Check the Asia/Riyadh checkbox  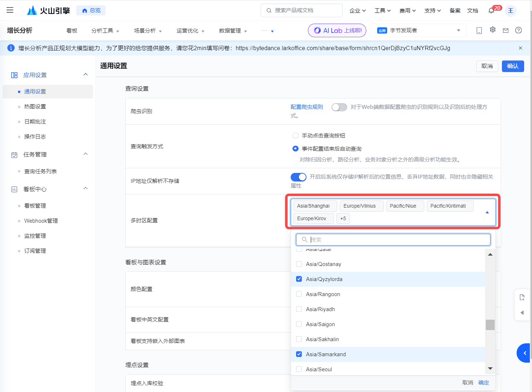299,309
